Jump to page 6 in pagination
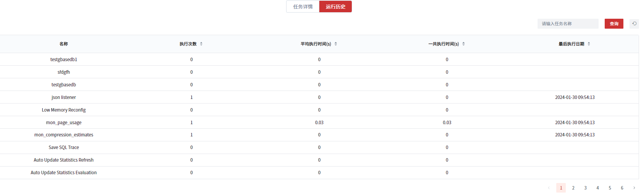 coord(622,188)
